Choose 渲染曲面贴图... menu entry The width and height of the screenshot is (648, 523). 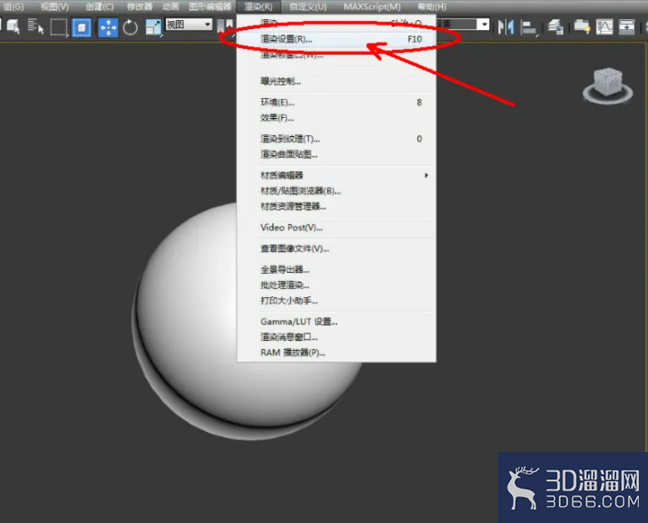336,155
